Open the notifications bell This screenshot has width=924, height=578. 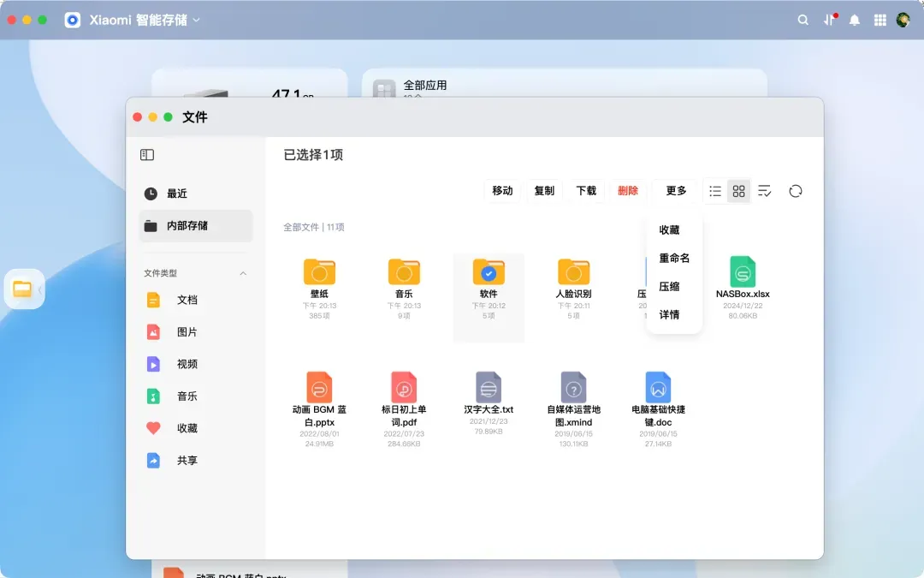click(855, 20)
